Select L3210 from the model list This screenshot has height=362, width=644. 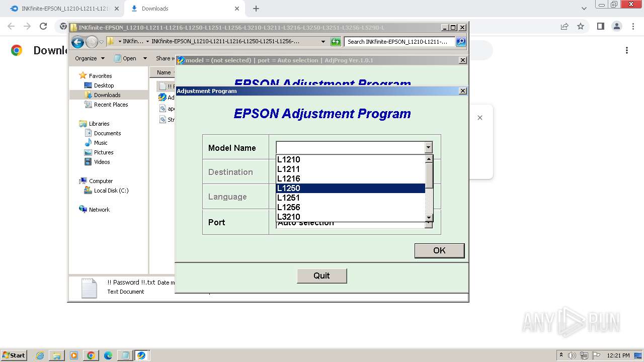click(x=351, y=217)
